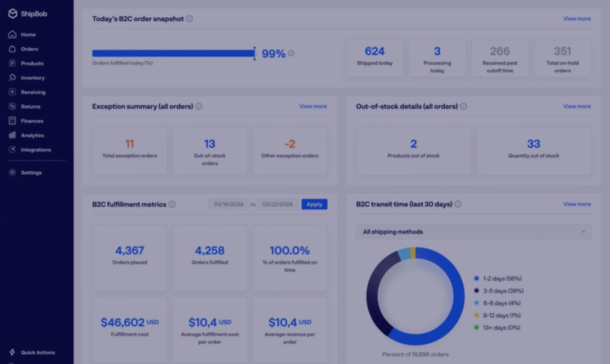Open the end date 03/22/2024 picker

pyautogui.click(x=278, y=204)
